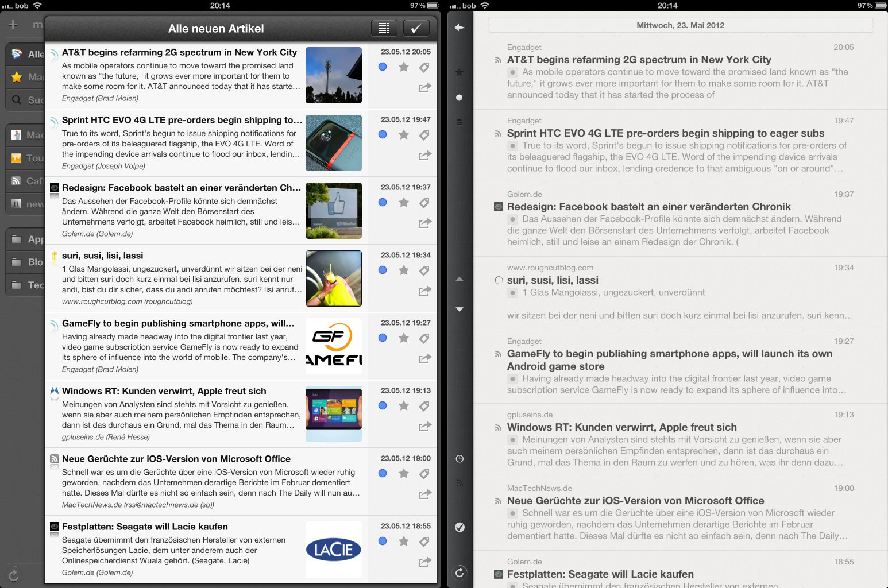Switch list layout in Alle neuen Artikel header
This screenshot has width=888, height=588.
384,28
